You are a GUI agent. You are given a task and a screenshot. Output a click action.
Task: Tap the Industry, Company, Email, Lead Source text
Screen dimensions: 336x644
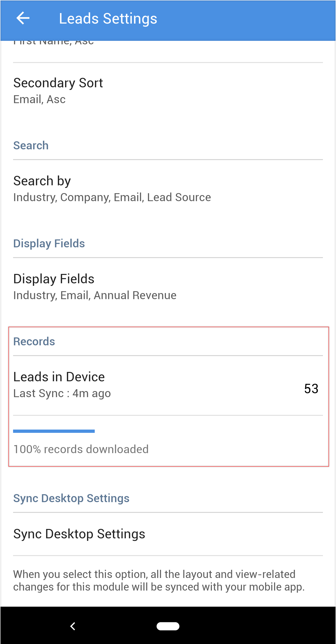point(112,197)
